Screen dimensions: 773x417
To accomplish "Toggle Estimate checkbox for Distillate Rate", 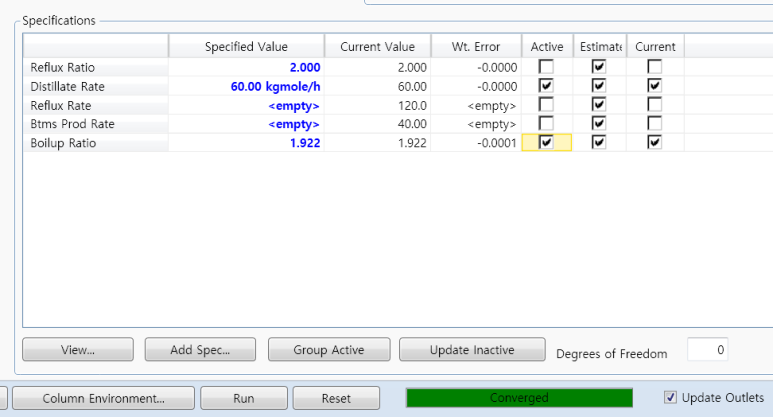I will (599, 86).
